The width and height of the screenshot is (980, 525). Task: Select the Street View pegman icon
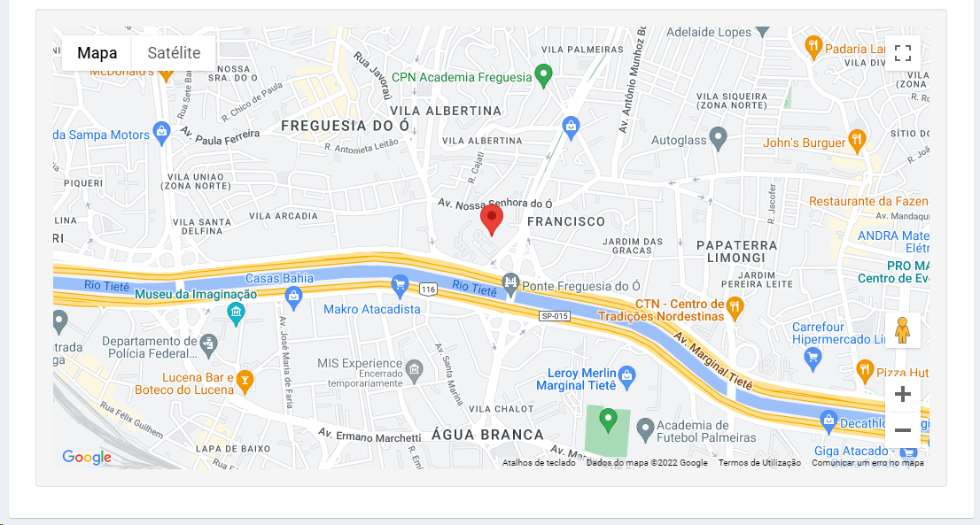coord(902,330)
